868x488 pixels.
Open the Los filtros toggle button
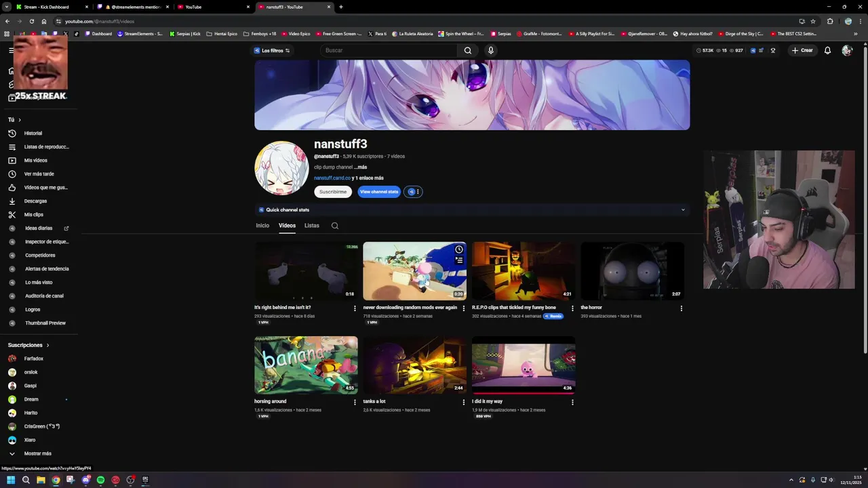[x=272, y=50]
